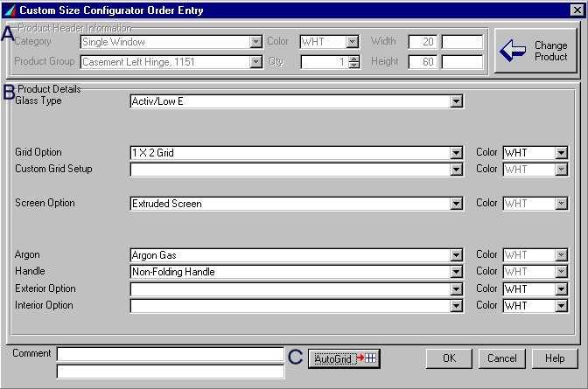Open the Glass Type dropdown
Screen dimensions: 588x389
[456, 101]
